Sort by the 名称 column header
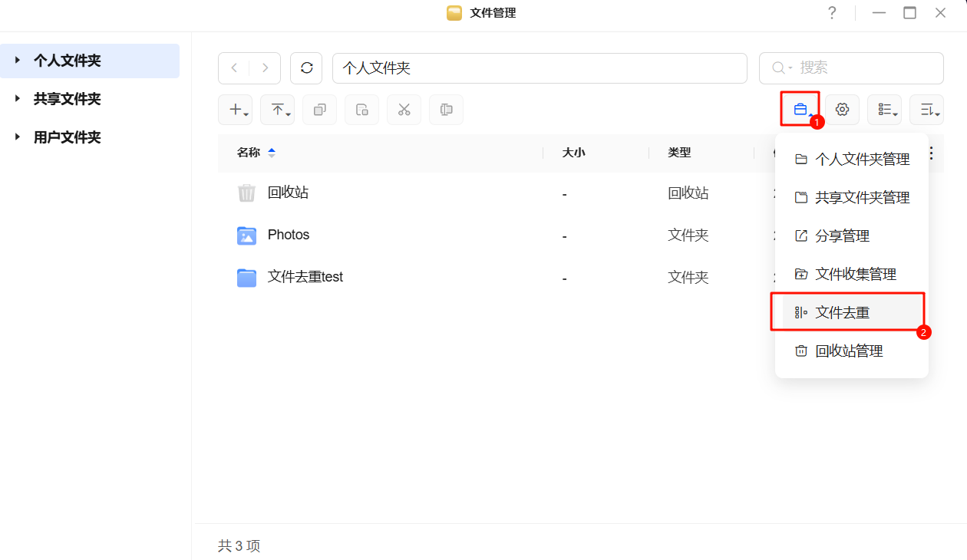Viewport: 967px width, 560px height. [x=249, y=153]
